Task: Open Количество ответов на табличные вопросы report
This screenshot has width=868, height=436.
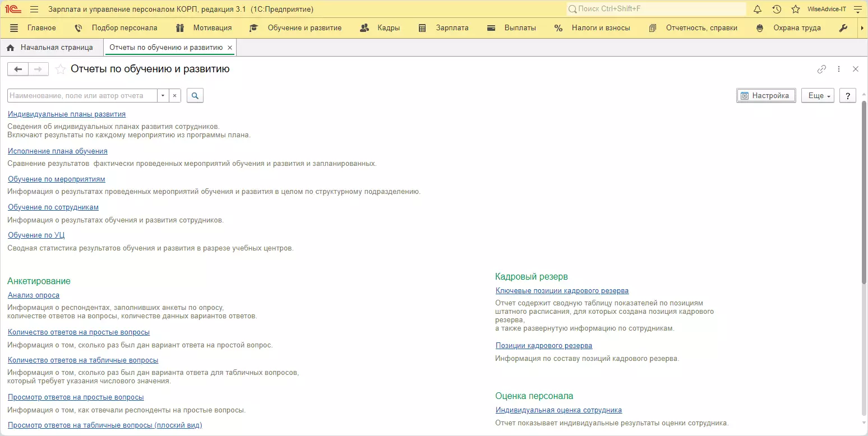Action: (x=83, y=360)
